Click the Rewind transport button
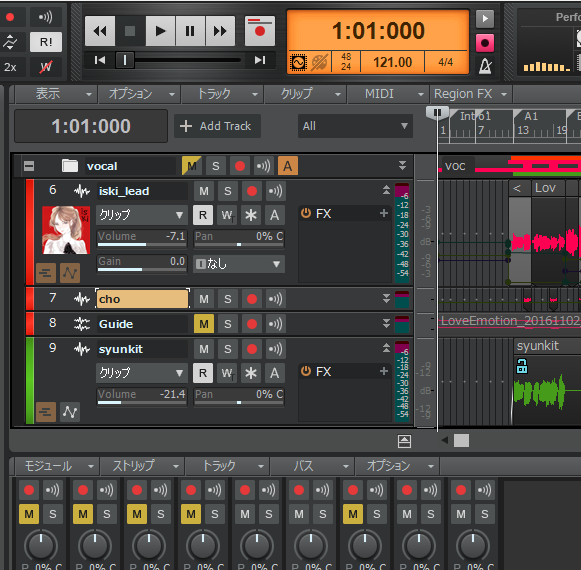Image resolution: width=581 pixels, height=570 pixels. click(x=100, y=31)
